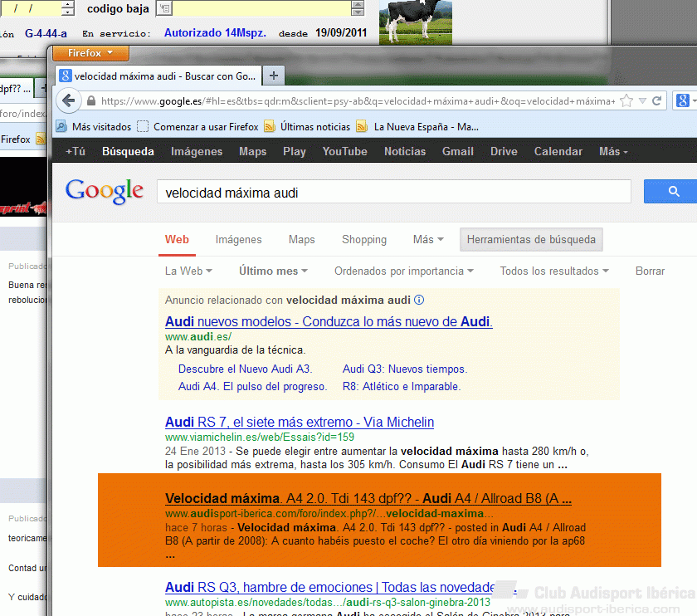Viewport: 697px width, 616px height.
Task: Open the new tab plus button
Action: click(273, 76)
